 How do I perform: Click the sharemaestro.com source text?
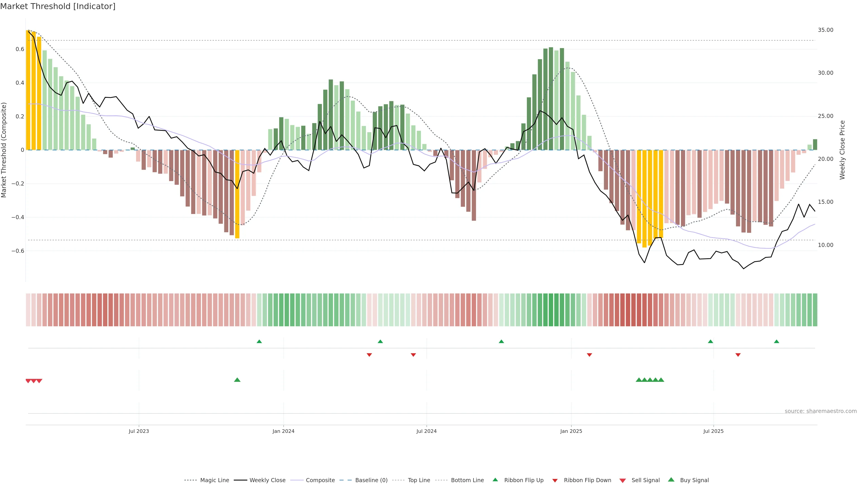coord(821,411)
